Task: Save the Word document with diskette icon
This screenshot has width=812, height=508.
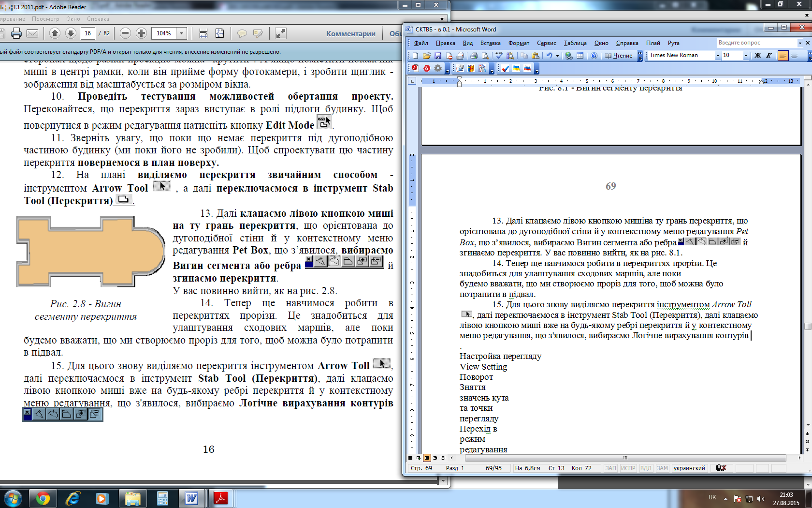Action: (438, 56)
